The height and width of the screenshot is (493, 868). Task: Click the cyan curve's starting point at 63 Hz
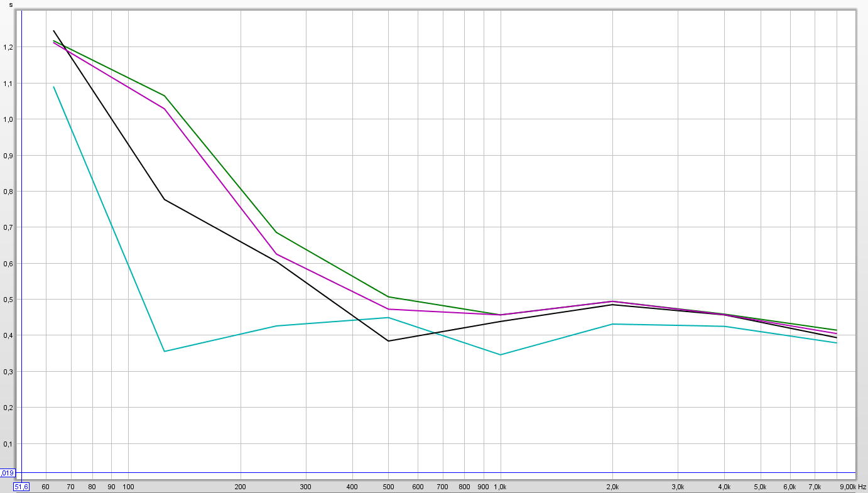tap(53, 87)
